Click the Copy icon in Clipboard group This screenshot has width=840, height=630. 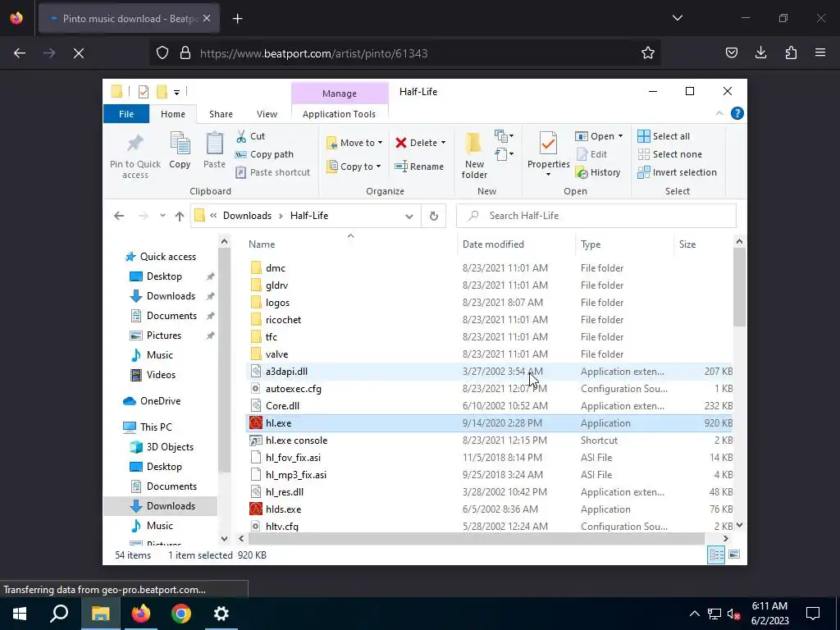point(180,144)
